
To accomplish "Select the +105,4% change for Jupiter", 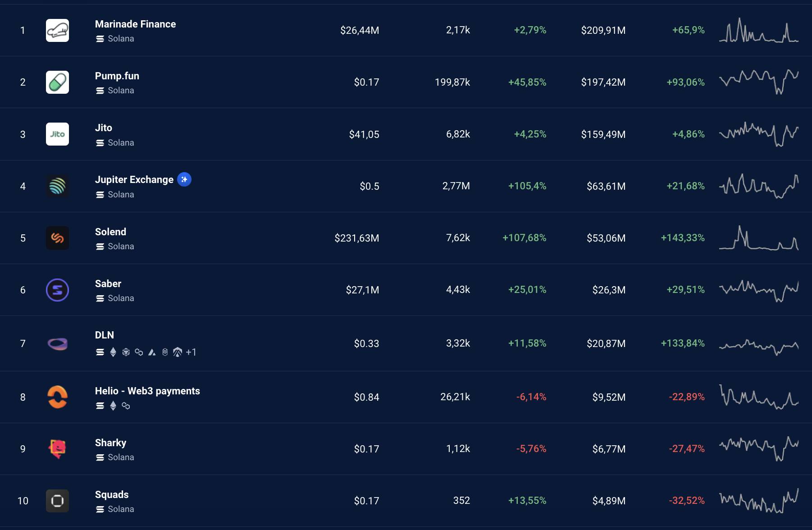I will [x=527, y=186].
